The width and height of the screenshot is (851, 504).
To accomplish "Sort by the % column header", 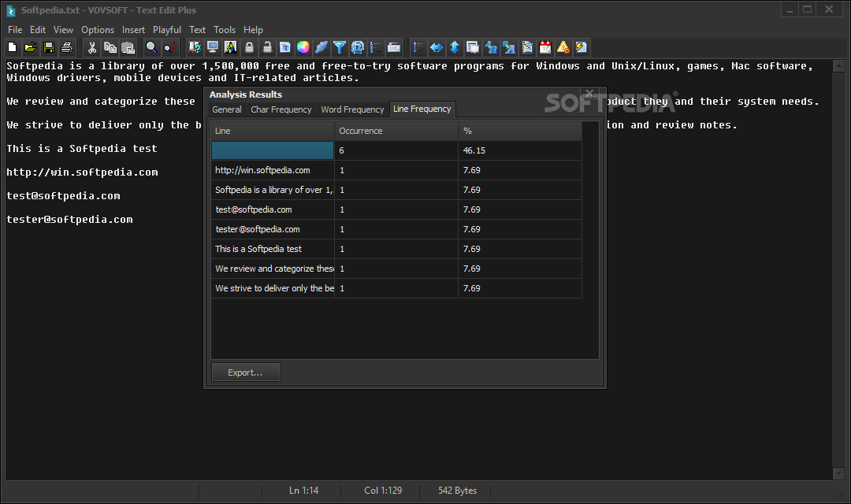I will tap(520, 131).
